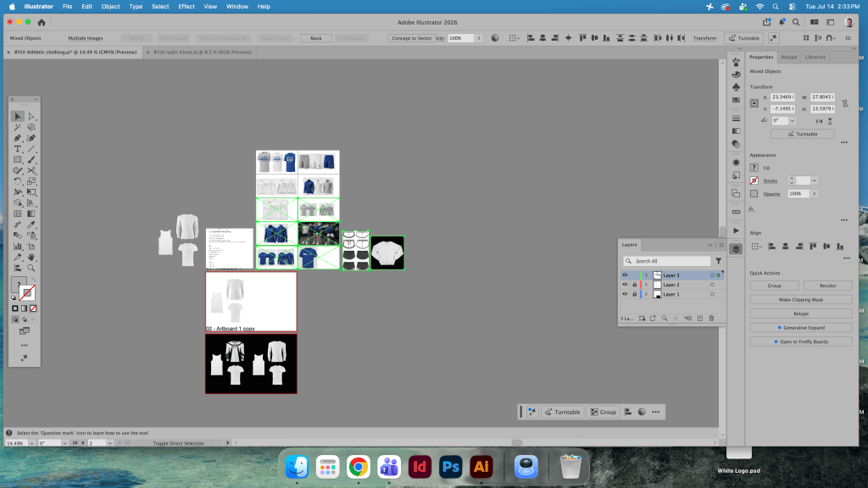This screenshot has width=868, height=488.
Task: Click Make Clipping Mask button
Action: (x=800, y=299)
